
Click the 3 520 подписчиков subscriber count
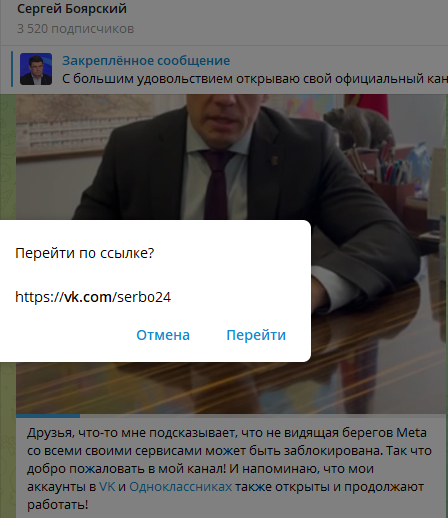coord(75,29)
